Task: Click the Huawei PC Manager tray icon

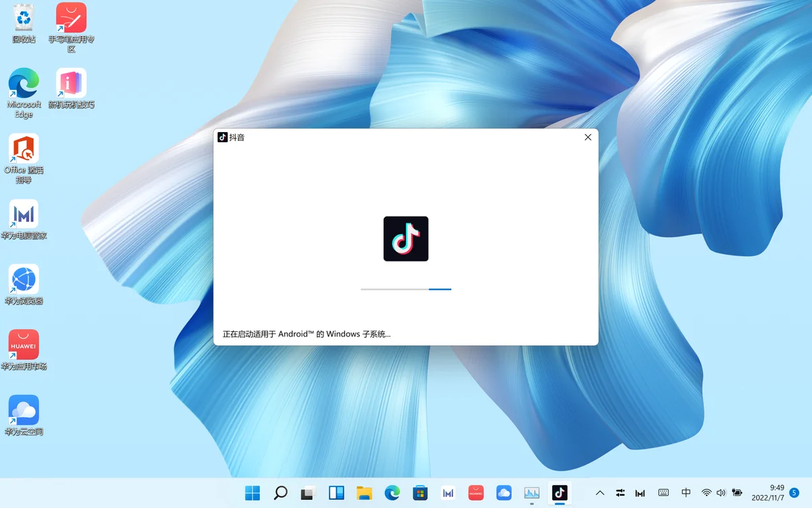Action: pos(640,493)
